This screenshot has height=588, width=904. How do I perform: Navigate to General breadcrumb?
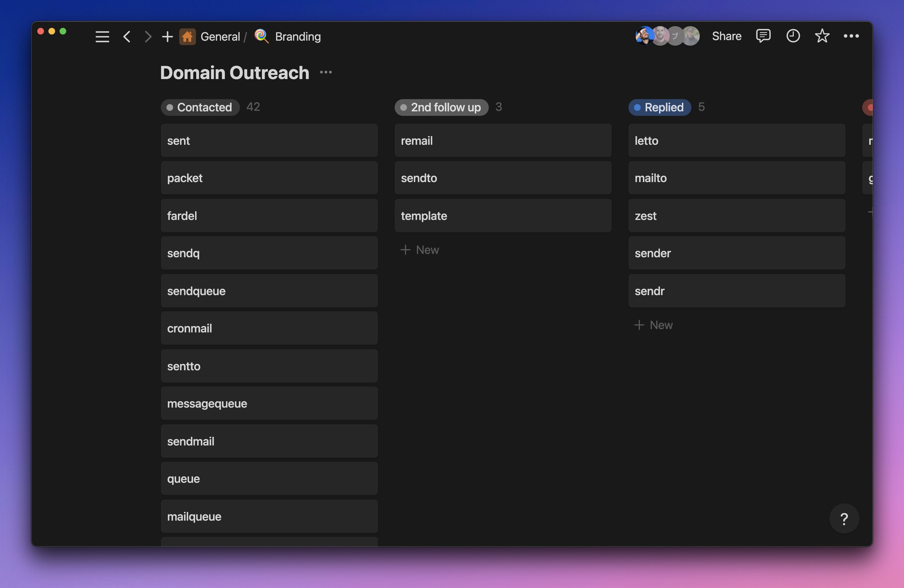coord(220,36)
